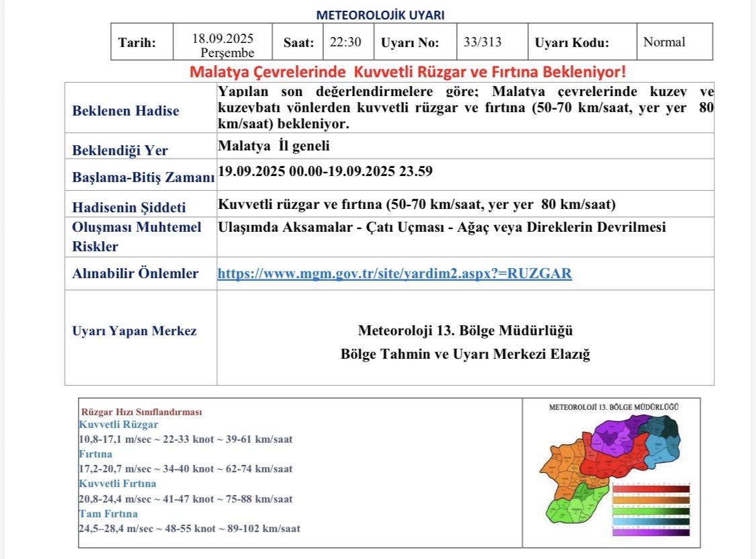Click the orange western region on the map
The width and height of the screenshot is (756, 559).
click(562, 465)
